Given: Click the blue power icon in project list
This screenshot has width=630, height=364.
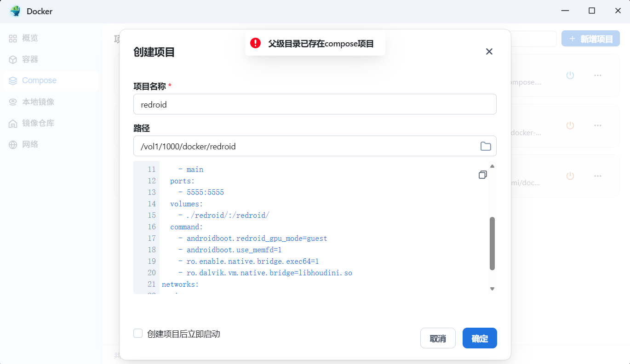Looking at the screenshot, I should point(570,75).
